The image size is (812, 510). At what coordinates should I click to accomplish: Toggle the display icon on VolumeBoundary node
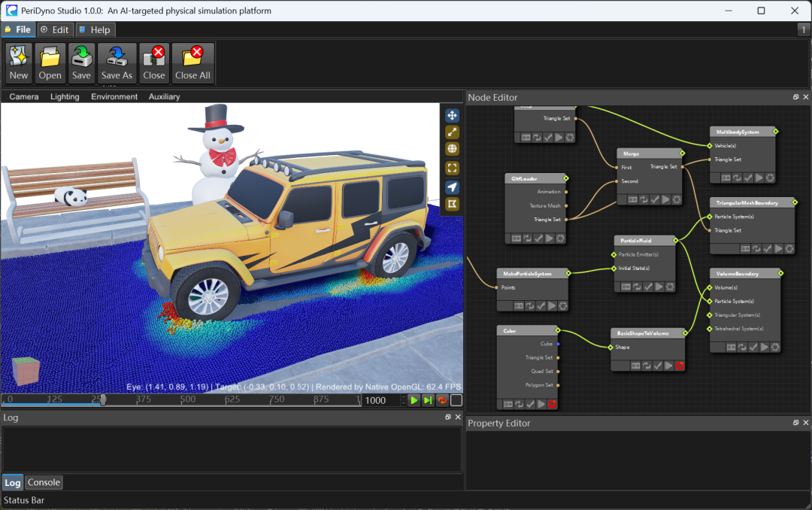pos(732,348)
